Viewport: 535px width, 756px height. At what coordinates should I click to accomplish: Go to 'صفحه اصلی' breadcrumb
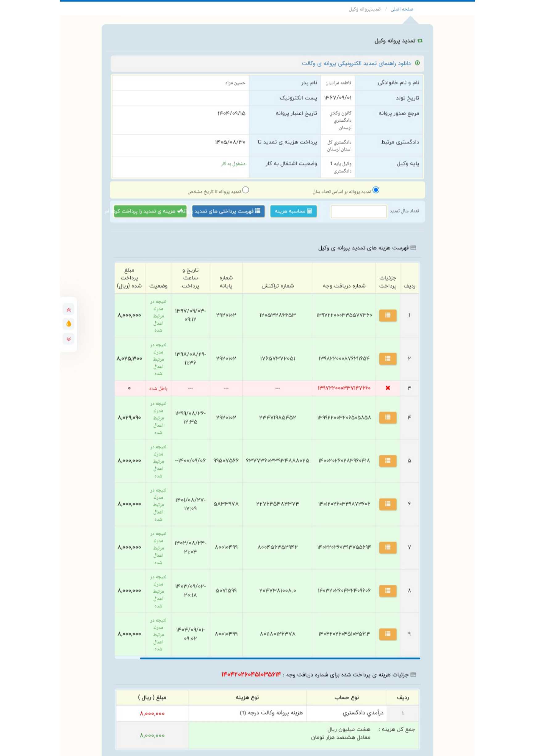[401, 9]
